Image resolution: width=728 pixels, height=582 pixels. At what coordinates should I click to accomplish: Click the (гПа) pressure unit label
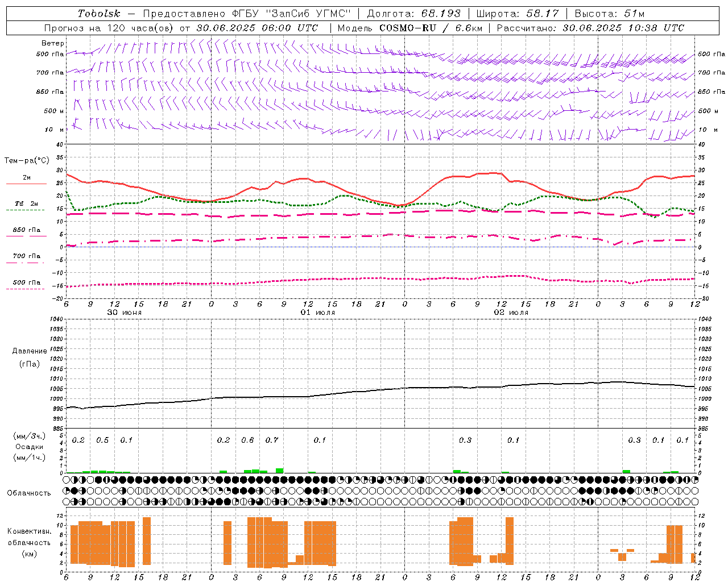[30, 364]
